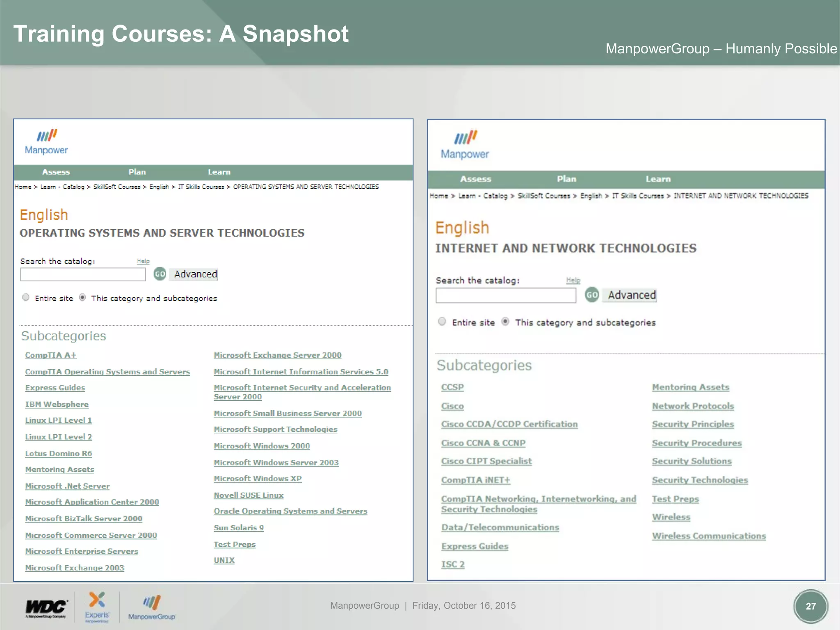Focus the left catalog search field
The image size is (840, 630).
[x=83, y=274]
